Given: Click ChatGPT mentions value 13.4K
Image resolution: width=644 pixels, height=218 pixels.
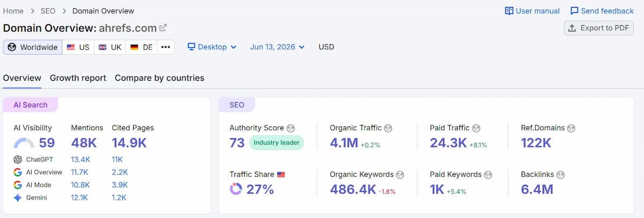Looking at the screenshot, I should tap(80, 159).
